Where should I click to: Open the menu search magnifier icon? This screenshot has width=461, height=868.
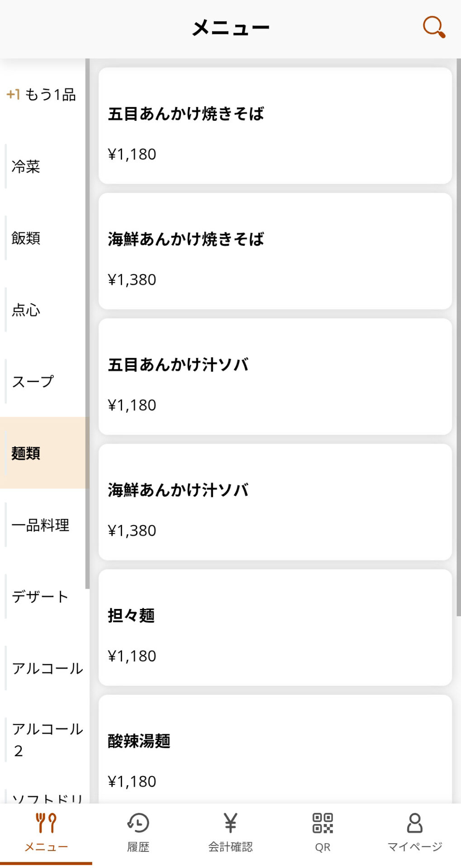434,27
